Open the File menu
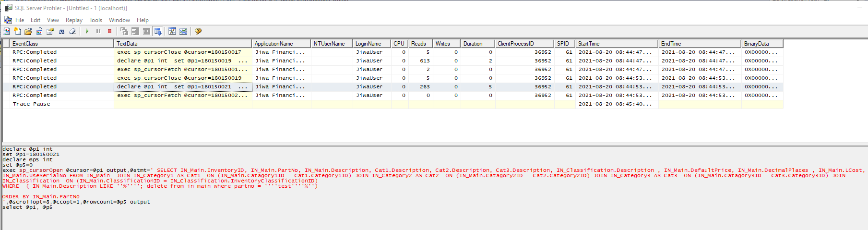This screenshot has height=230, width=868. pyautogui.click(x=20, y=20)
